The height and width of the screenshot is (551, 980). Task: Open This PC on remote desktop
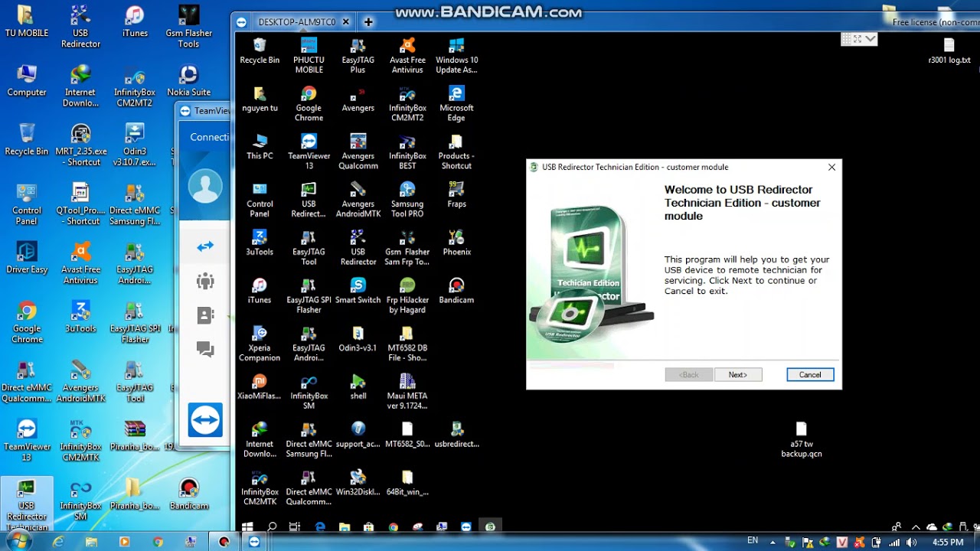click(260, 147)
